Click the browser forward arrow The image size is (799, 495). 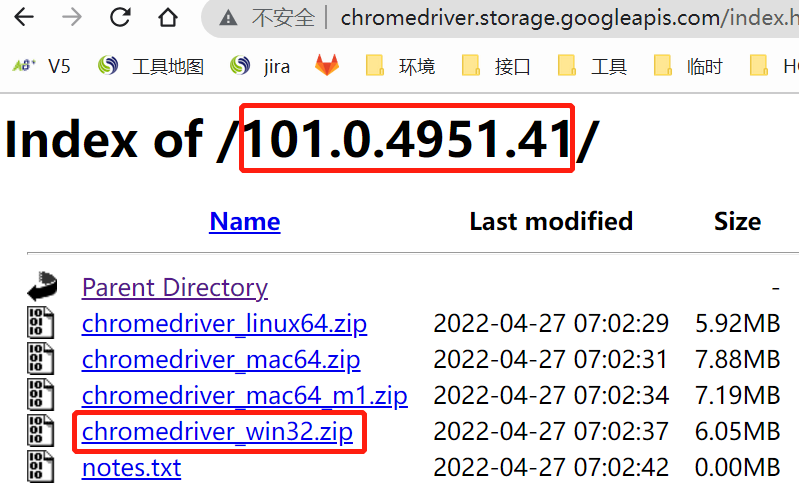click(72, 17)
